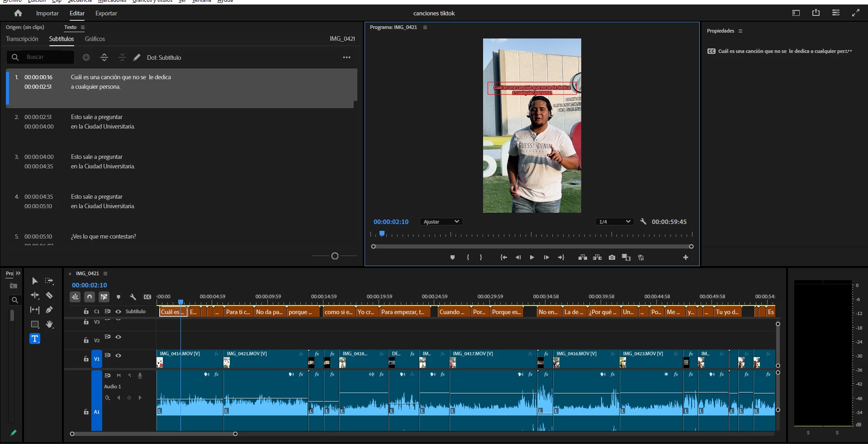This screenshot has width=868, height=444.
Task: Open Program monitor settings wrench
Action: coord(643,221)
